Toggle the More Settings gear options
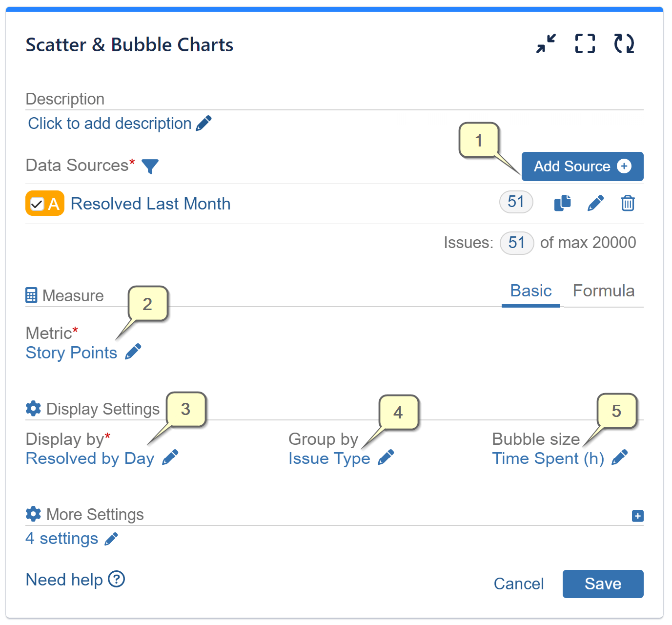This screenshot has height=625, width=672. pyautogui.click(x=33, y=514)
